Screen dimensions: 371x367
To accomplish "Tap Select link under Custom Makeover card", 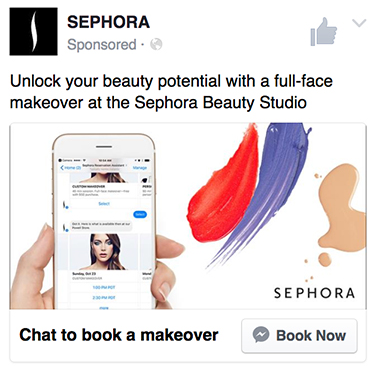I will [x=104, y=204].
